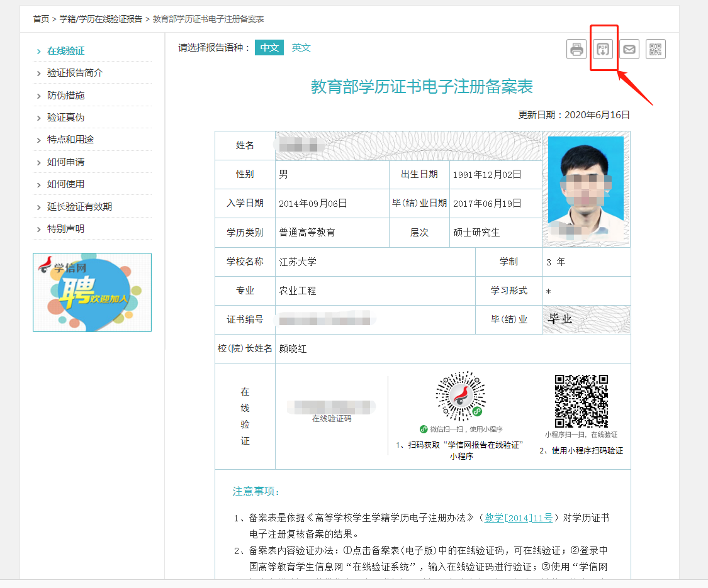Click the 男 gender cell
Image resolution: width=708 pixels, height=588 pixels.
pos(332,175)
